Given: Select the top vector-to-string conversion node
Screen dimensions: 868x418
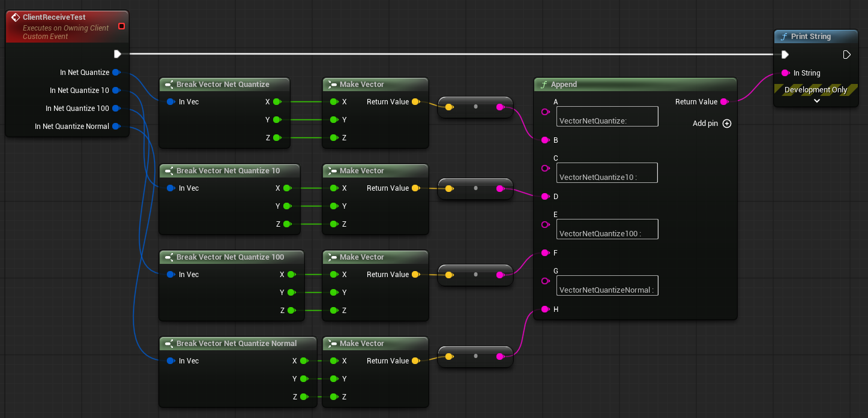Looking at the screenshot, I should [x=475, y=107].
